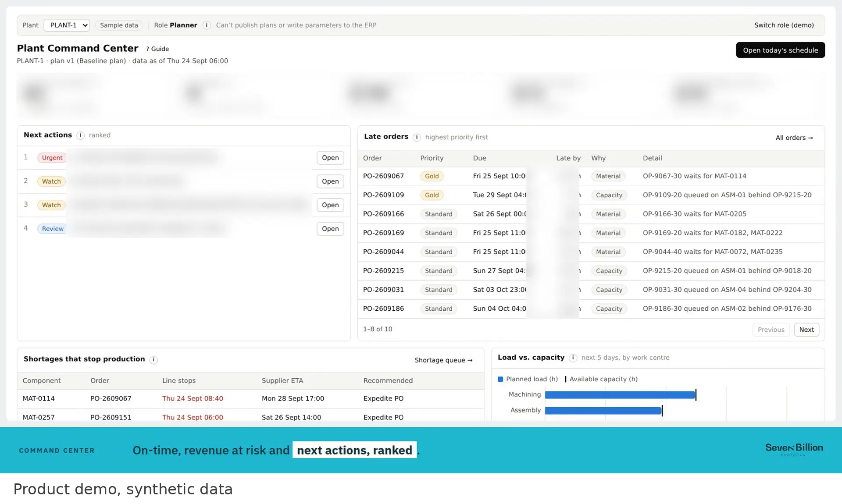Follow the All orders link
Screen dimensions: 842x504
[794, 138]
